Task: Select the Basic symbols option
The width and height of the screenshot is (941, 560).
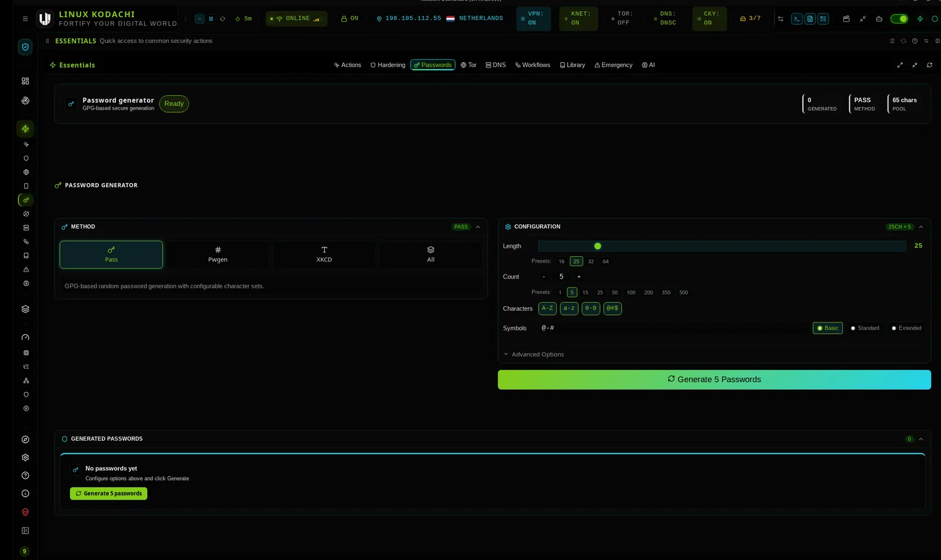Action: [x=827, y=328]
